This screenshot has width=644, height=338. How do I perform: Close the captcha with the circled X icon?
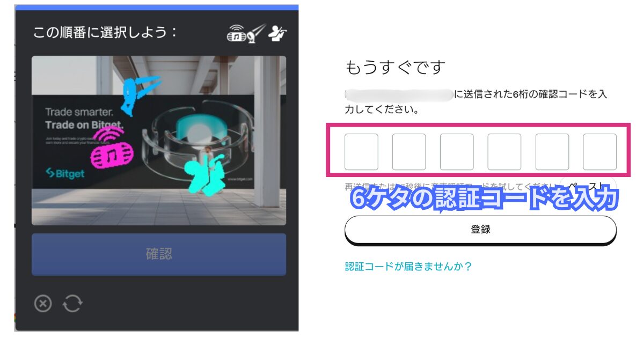43,304
